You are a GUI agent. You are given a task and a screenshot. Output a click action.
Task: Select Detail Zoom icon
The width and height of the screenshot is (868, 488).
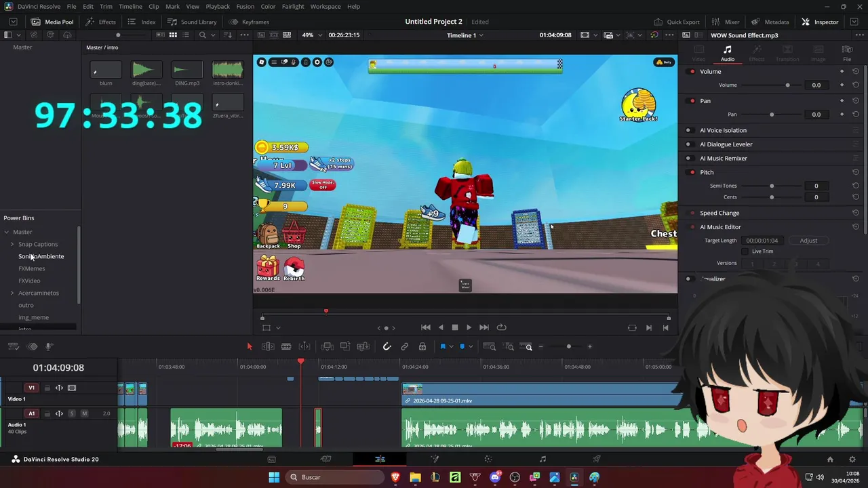click(509, 346)
